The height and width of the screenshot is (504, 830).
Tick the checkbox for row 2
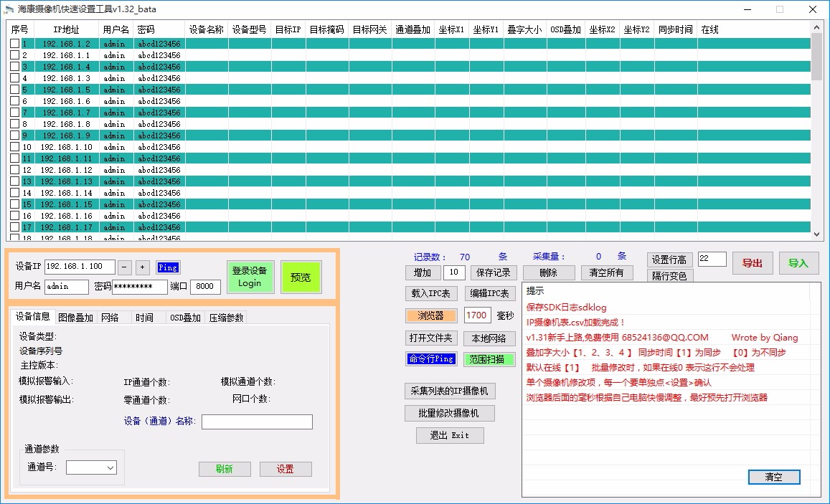coord(15,55)
